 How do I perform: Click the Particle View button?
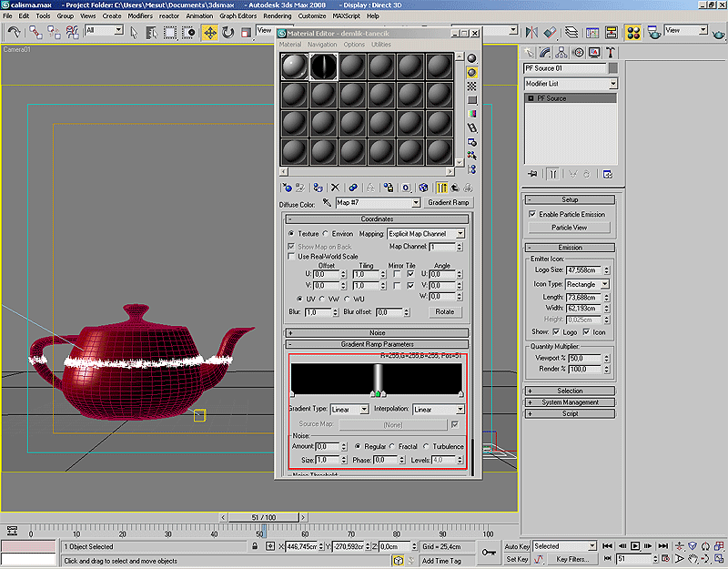tap(569, 228)
